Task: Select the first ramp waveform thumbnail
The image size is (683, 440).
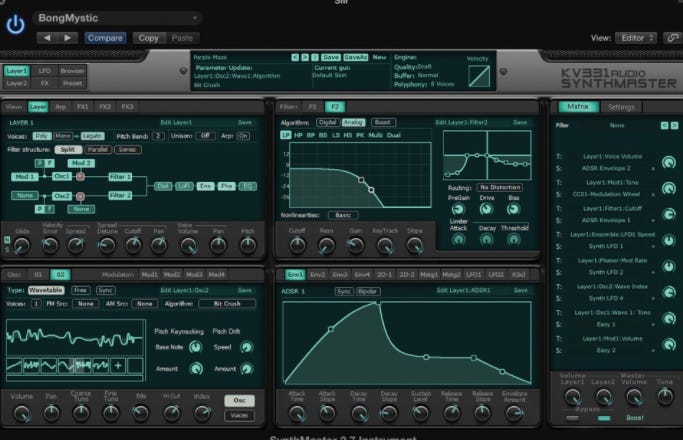Action: pos(14,365)
